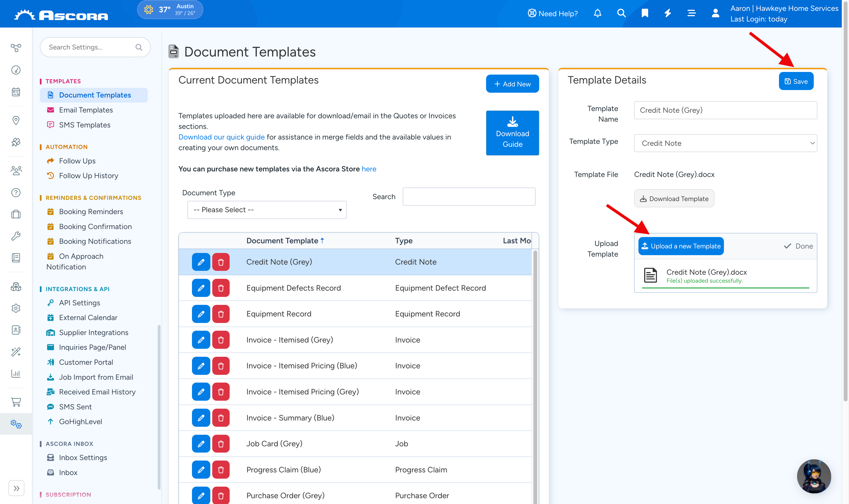Open the notifications bell icon
This screenshot has width=849, height=504.
coord(597,13)
